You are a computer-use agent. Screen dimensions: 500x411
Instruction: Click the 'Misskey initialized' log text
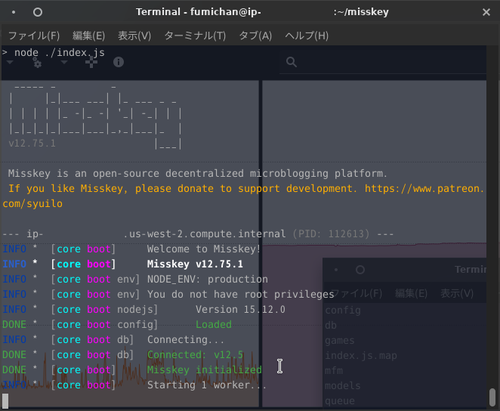[204, 370]
